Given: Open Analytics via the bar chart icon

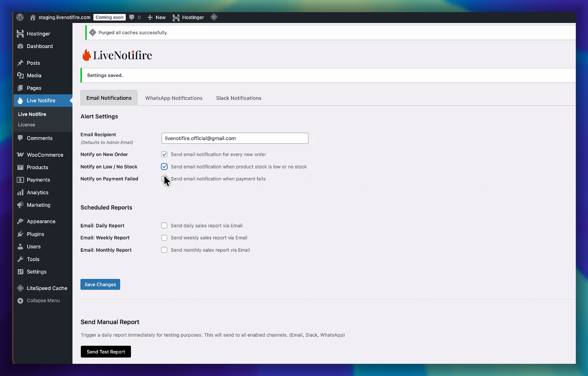Looking at the screenshot, I should [x=21, y=192].
